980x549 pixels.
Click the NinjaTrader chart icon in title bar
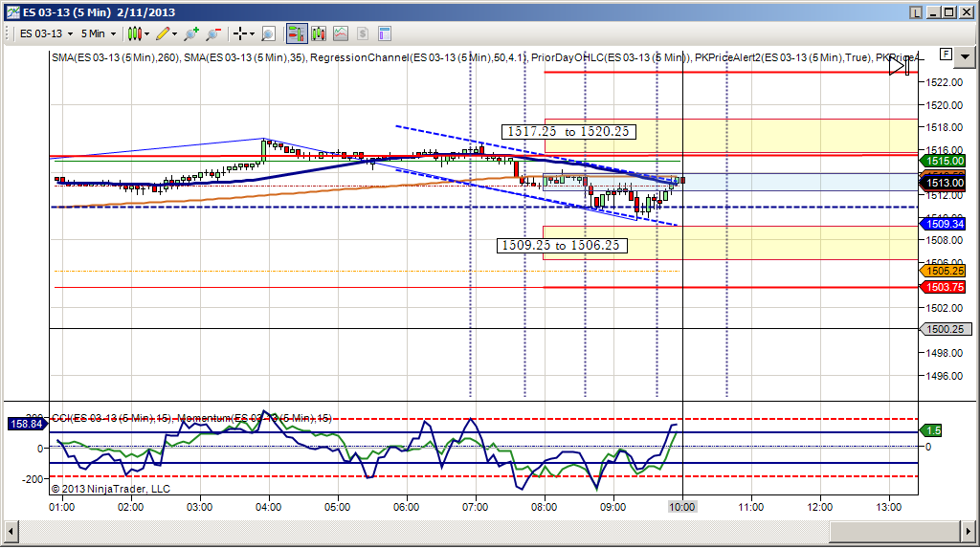coord(12,11)
